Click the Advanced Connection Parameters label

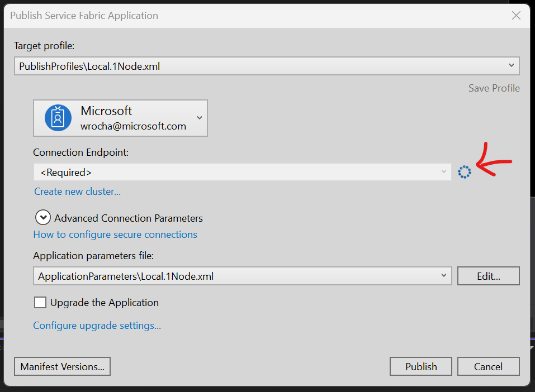tap(129, 218)
